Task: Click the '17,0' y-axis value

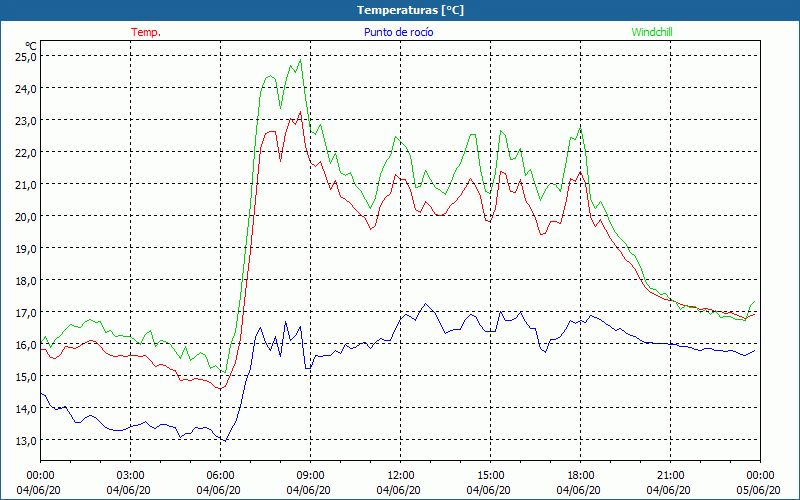Action: [26, 313]
